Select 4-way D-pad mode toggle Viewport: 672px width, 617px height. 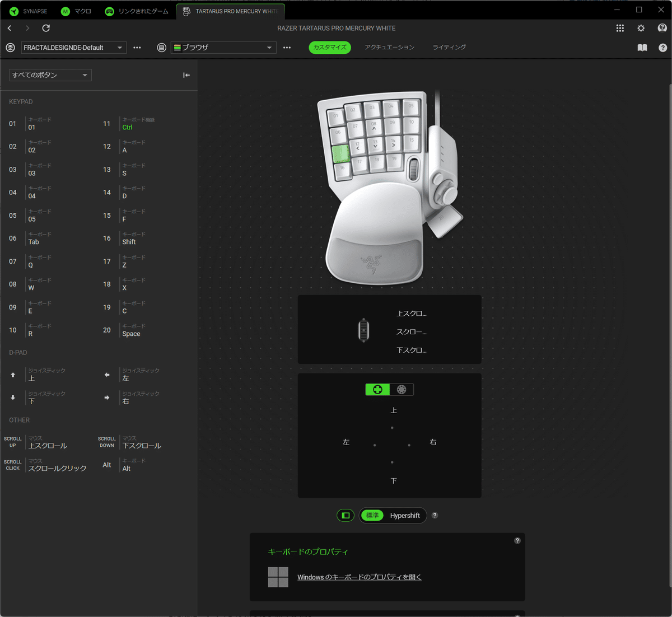click(x=377, y=390)
